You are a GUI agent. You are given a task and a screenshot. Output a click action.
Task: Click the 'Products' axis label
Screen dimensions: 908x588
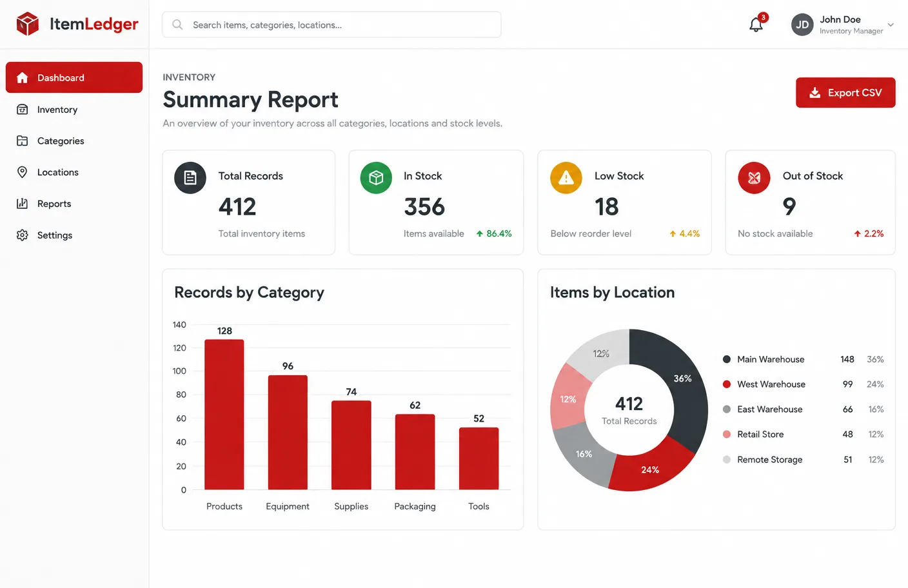pyautogui.click(x=224, y=507)
